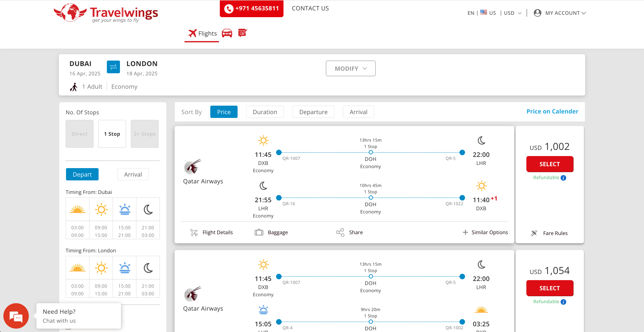Screen dimensions: 644x332
Task: Sort results by Arrival
Action: coord(358,112)
